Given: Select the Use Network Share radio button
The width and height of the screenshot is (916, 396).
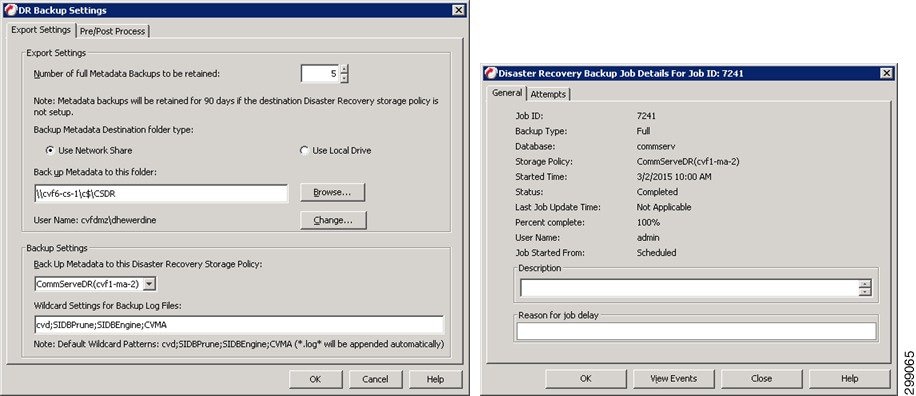Looking at the screenshot, I should pyautogui.click(x=50, y=151).
